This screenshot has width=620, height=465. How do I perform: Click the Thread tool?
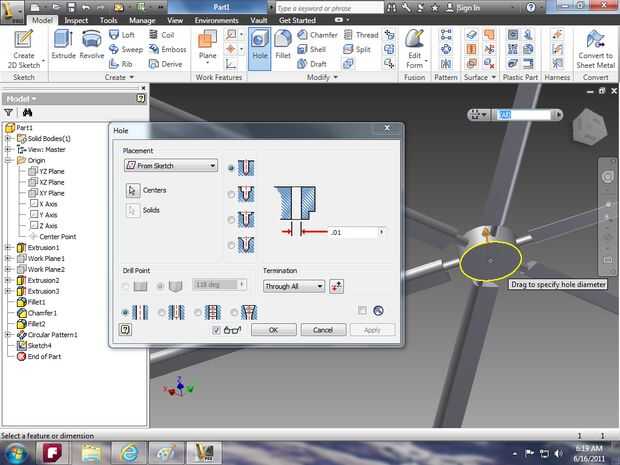point(361,35)
